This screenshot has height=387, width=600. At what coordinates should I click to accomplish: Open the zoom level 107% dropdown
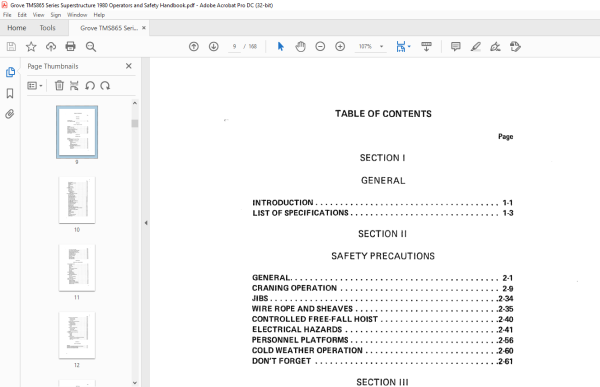pos(381,47)
